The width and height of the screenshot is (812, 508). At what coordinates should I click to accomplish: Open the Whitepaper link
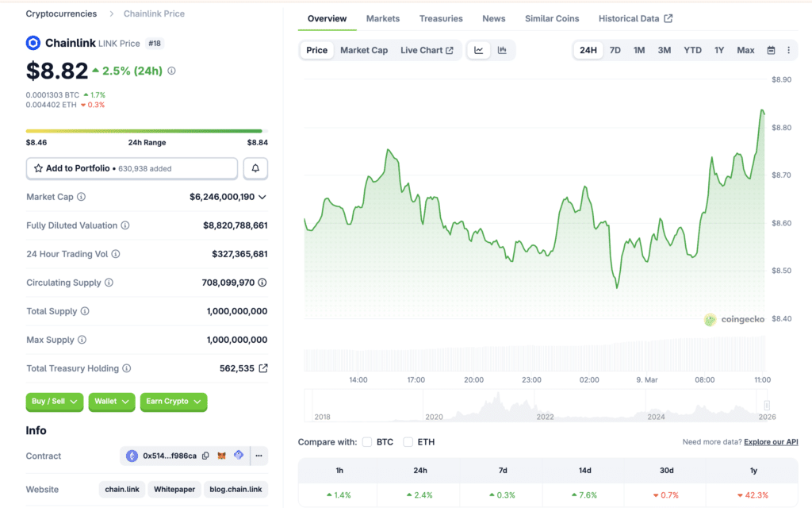(174, 489)
